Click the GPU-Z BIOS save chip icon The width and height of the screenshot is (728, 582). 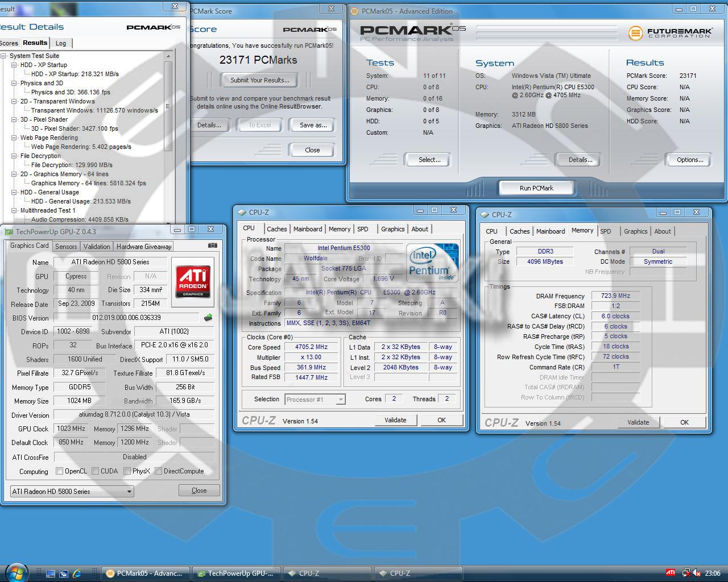208,317
